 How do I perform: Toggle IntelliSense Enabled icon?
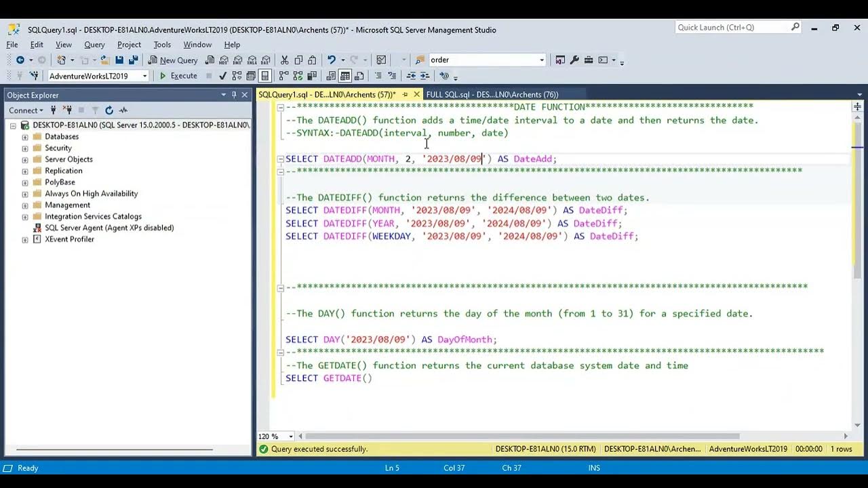point(264,76)
